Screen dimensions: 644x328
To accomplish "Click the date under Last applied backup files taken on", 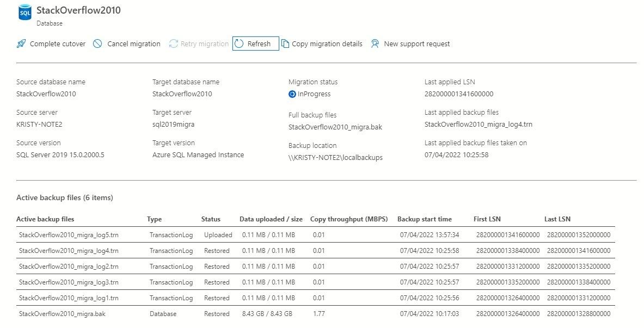I will (x=456, y=155).
